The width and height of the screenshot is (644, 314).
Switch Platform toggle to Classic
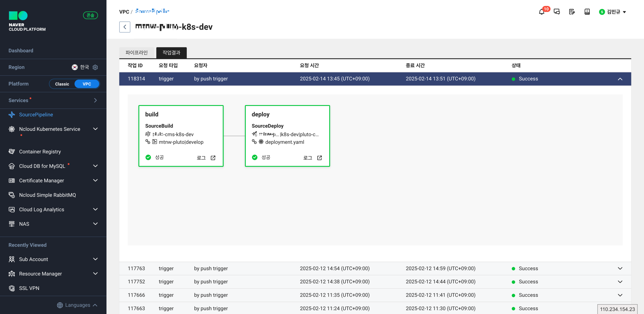[x=62, y=84]
